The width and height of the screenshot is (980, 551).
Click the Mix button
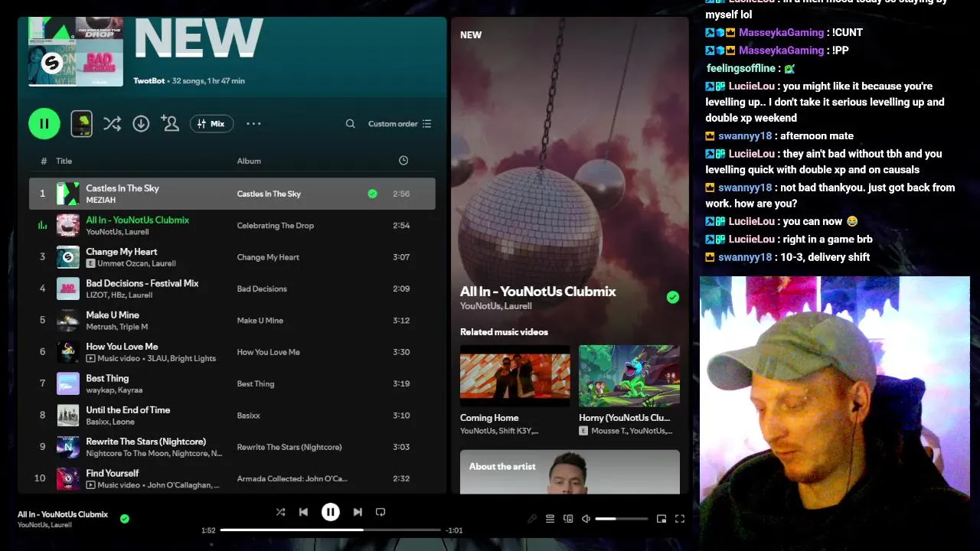(211, 123)
